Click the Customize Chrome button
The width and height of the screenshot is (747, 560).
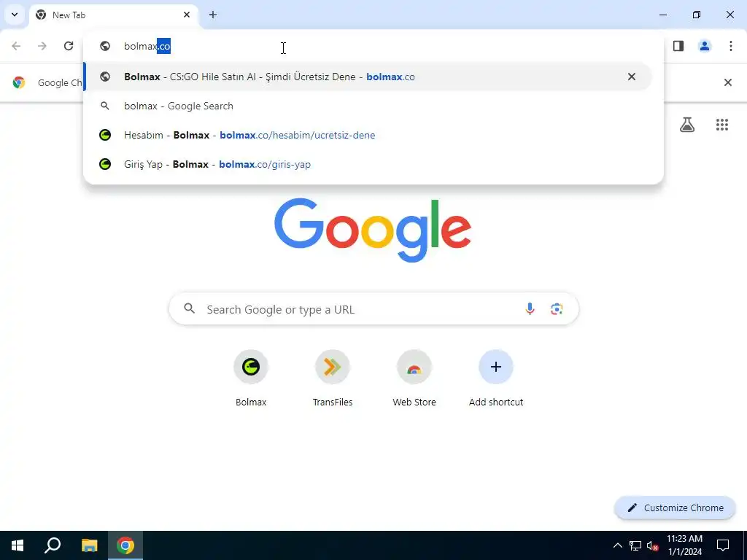(x=676, y=507)
